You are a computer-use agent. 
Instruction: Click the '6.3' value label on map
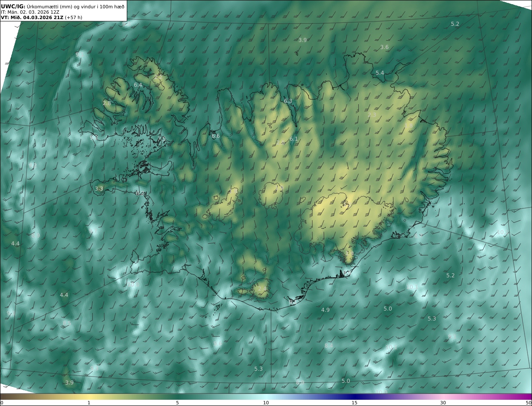288,101
